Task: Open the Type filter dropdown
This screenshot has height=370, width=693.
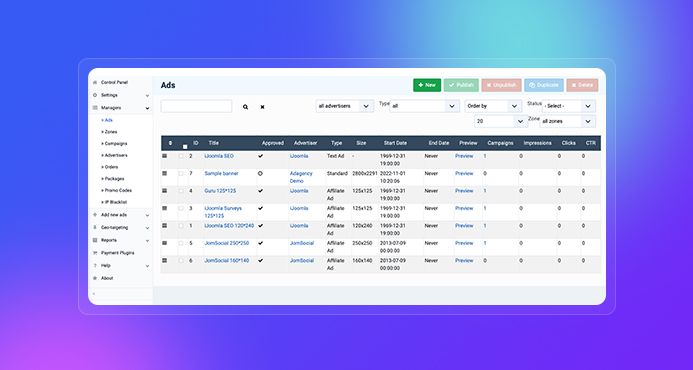Action: click(x=424, y=106)
